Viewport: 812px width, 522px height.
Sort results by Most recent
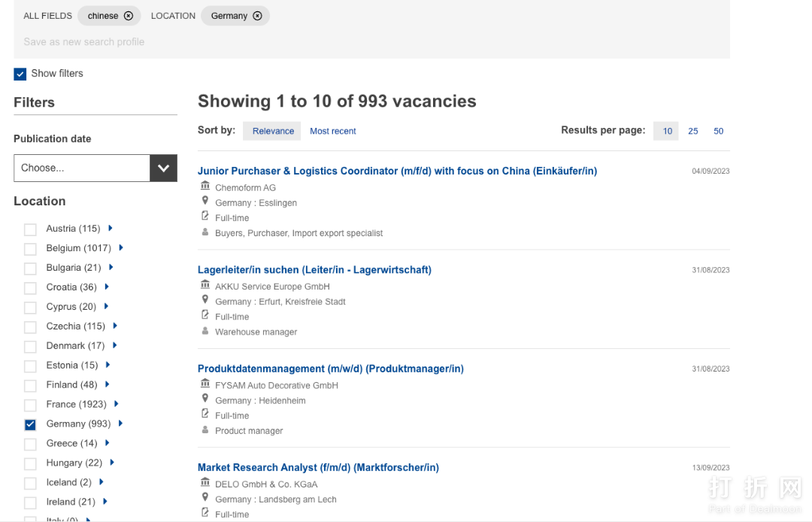point(332,131)
